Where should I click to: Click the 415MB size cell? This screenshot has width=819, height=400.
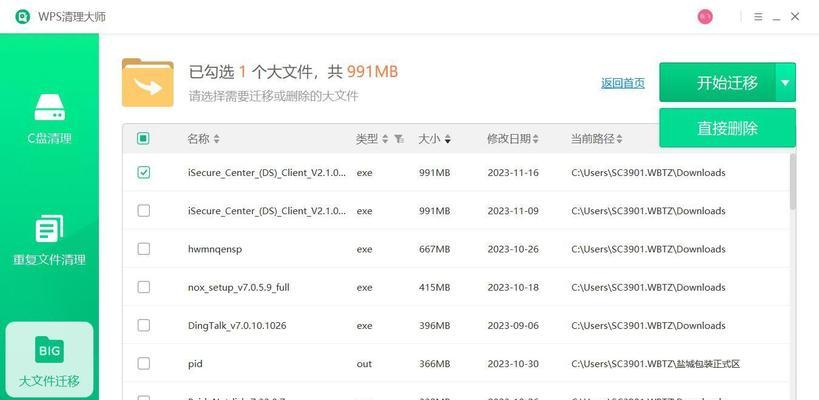(x=434, y=288)
